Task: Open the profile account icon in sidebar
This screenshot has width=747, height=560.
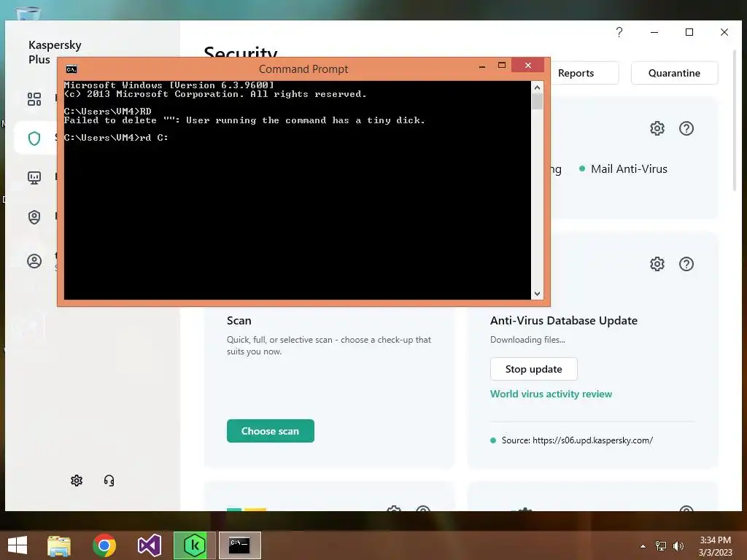Action: pyautogui.click(x=34, y=261)
